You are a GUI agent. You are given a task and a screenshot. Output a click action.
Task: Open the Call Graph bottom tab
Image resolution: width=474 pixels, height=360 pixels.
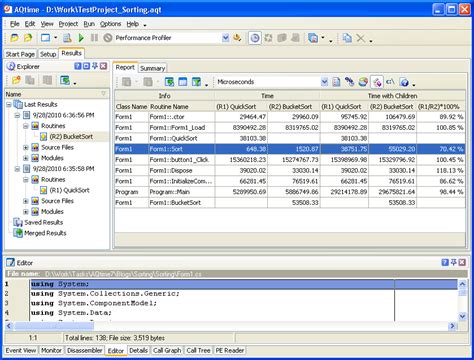tap(167, 350)
